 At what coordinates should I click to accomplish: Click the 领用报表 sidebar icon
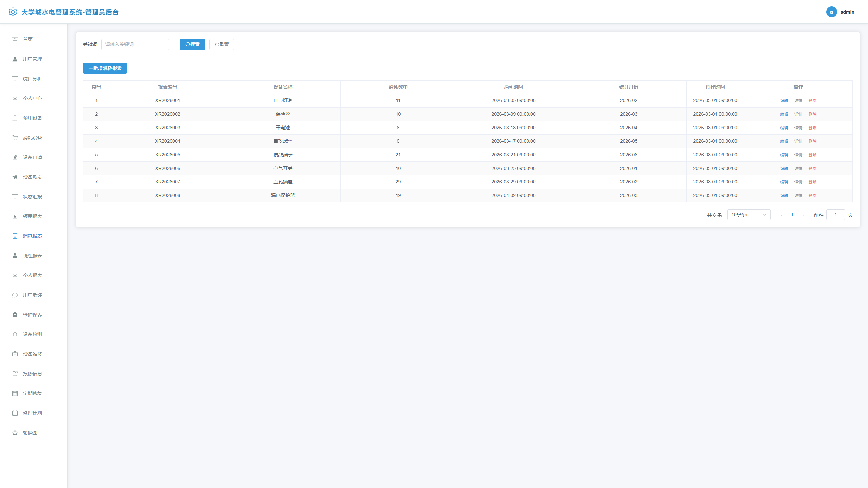click(x=15, y=216)
